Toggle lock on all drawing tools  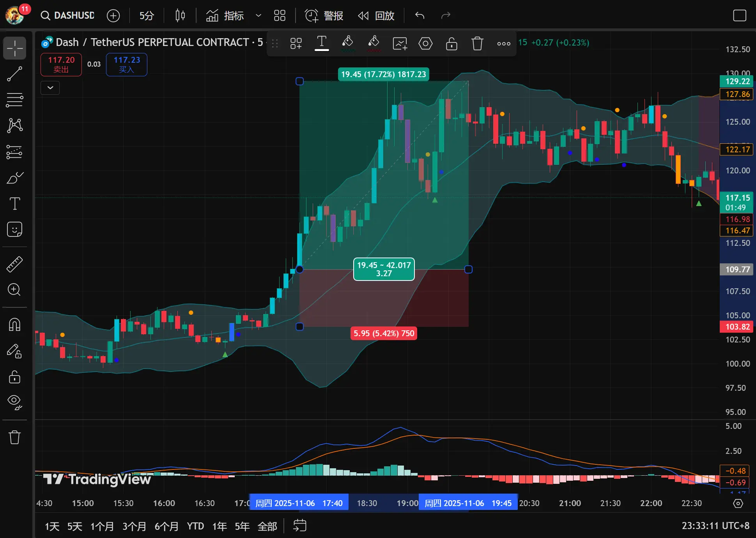[x=14, y=377]
